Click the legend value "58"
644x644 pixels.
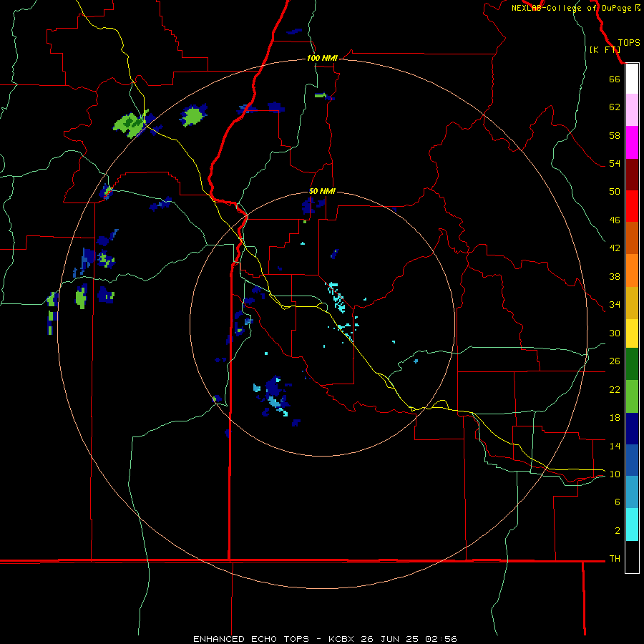pos(615,135)
